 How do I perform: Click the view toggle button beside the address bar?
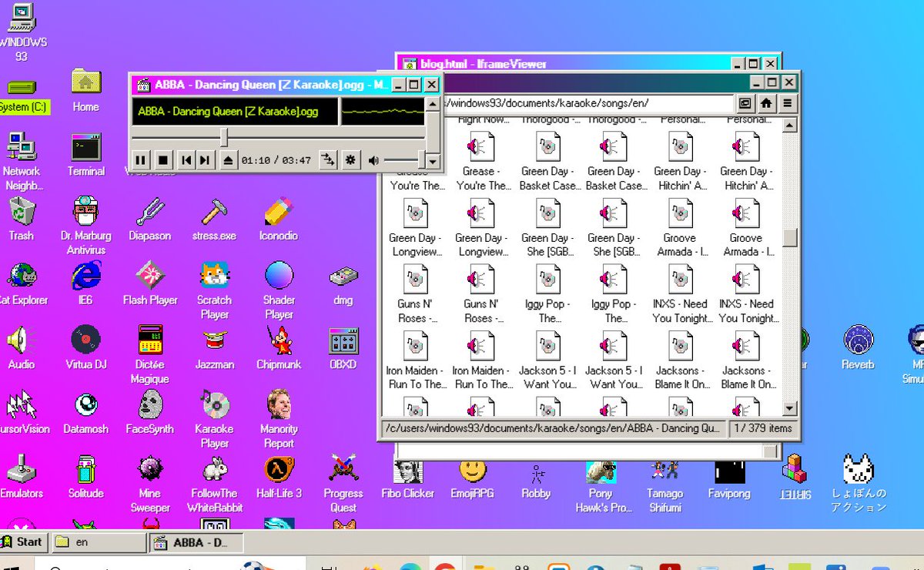tap(745, 102)
